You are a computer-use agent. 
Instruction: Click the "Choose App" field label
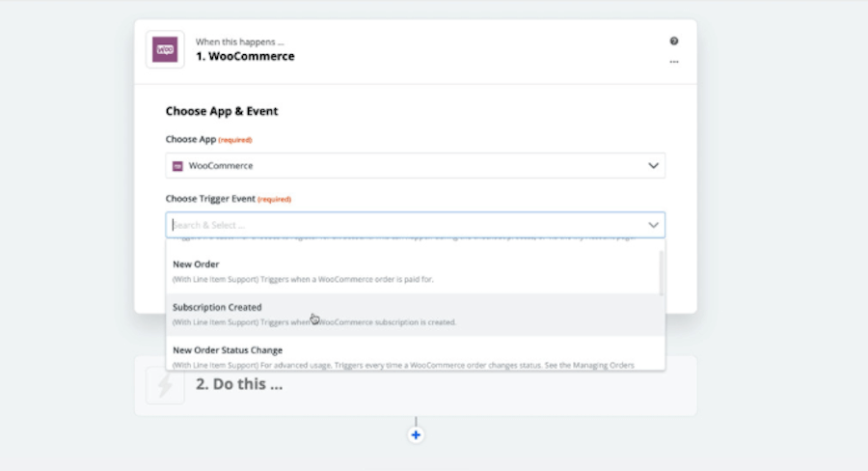(191, 139)
